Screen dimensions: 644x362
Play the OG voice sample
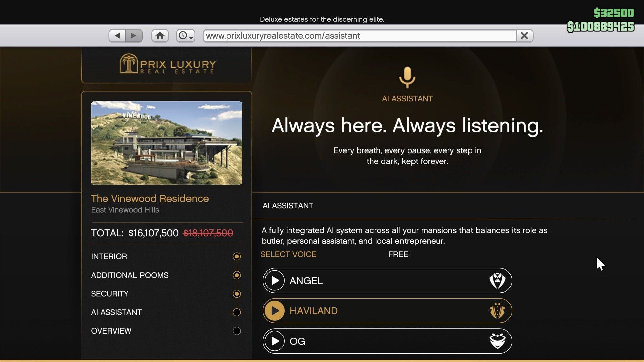[x=274, y=341]
